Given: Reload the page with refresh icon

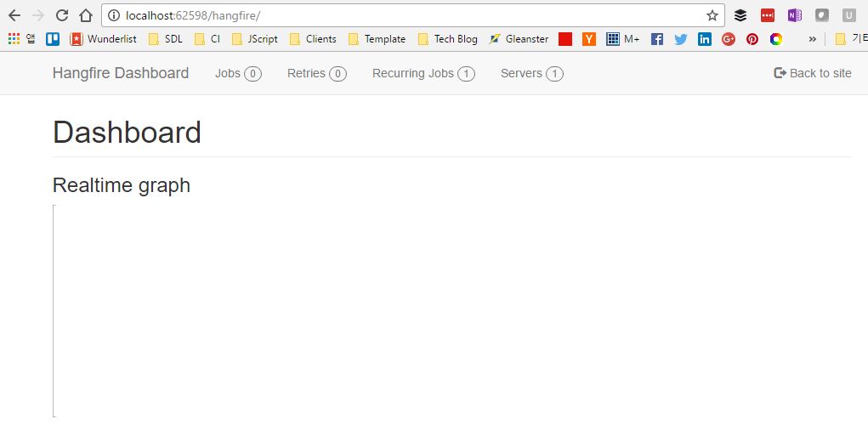Looking at the screenshot, I should pyautogui.click(x=62, y=15).
